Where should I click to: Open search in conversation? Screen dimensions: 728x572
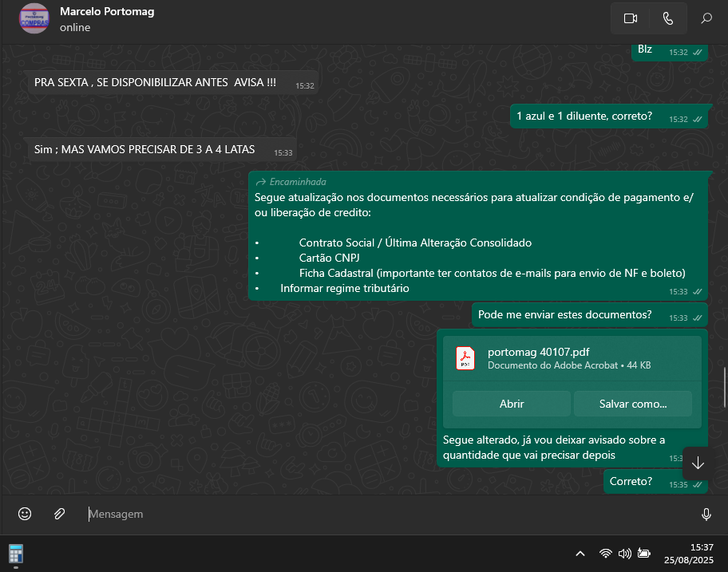706,18
